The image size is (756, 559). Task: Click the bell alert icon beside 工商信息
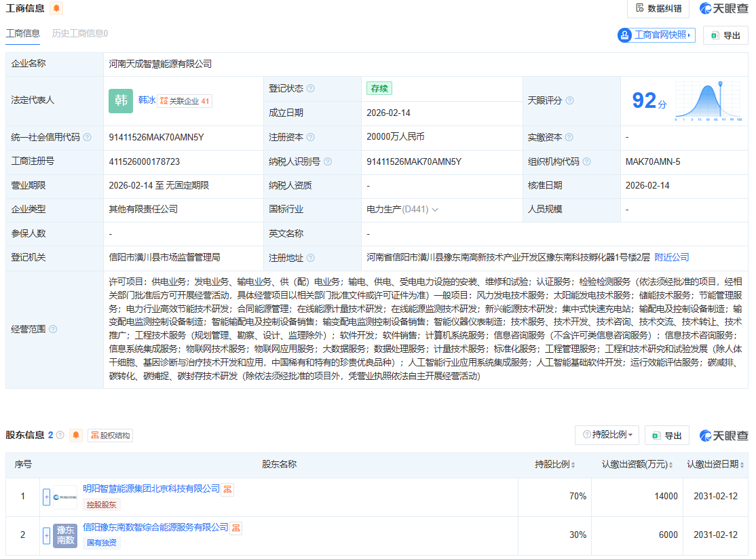57,9
